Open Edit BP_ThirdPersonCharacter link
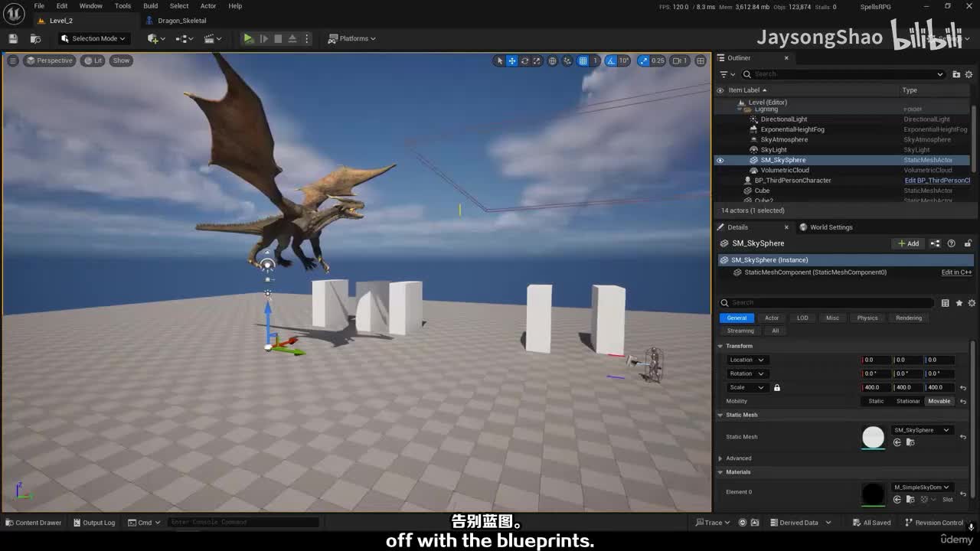 click(937, 181)
